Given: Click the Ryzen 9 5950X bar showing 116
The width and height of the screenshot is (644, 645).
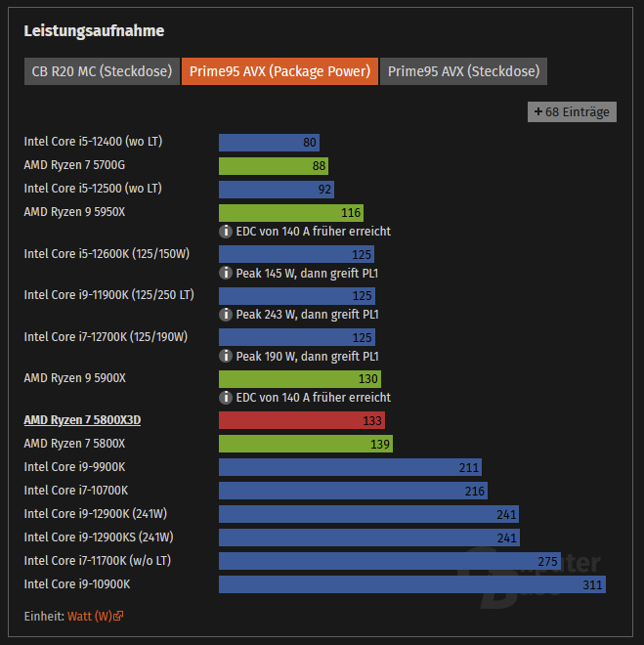Looking at the screenshot, I should [291, 213].
